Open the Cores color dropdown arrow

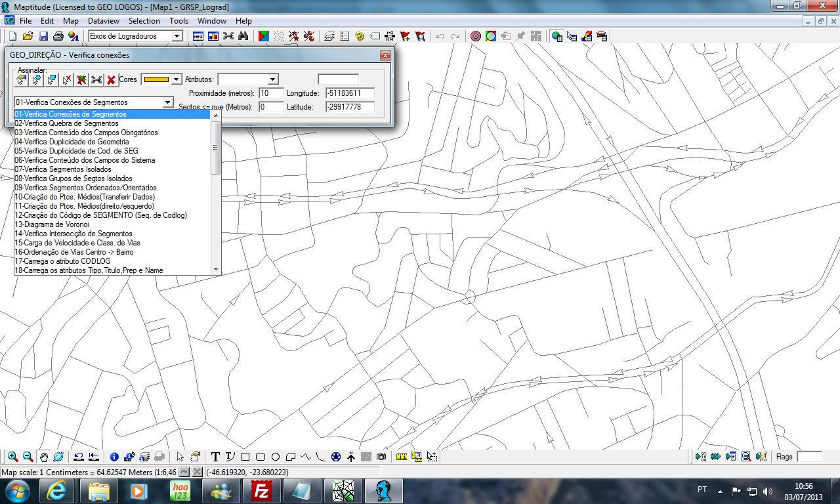pyautogui.click(x=176, y=79)
